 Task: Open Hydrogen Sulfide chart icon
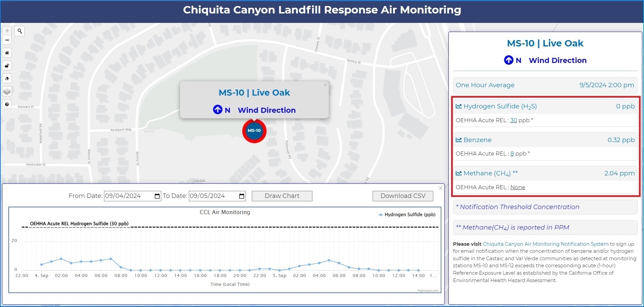[x=459, y=106]
